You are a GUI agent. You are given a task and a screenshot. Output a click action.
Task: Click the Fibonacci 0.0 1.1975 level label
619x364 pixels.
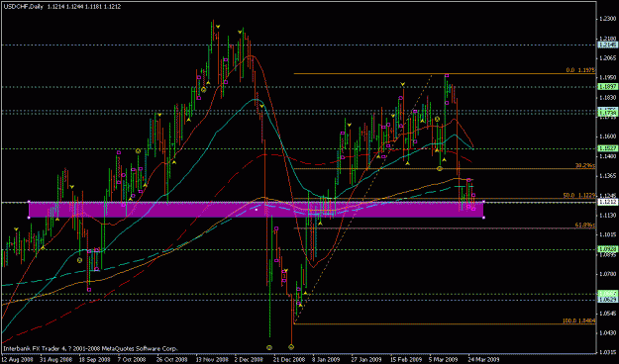[x=580, y=70]
